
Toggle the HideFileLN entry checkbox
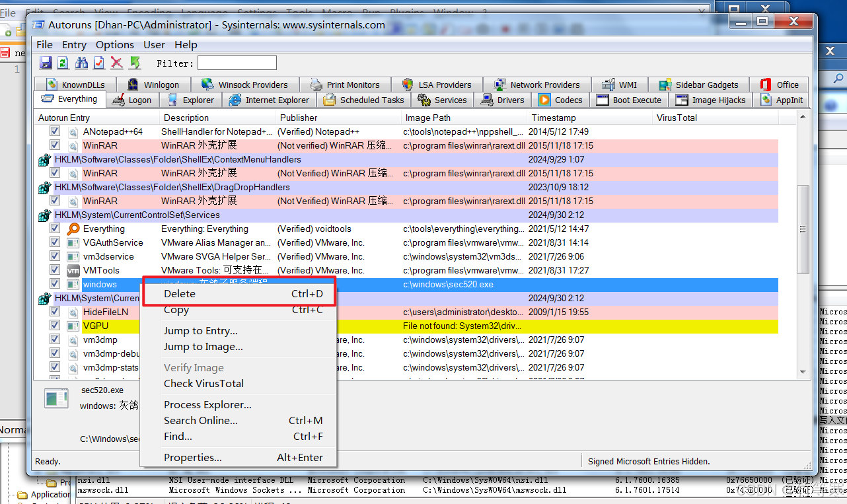click(55, 312)
